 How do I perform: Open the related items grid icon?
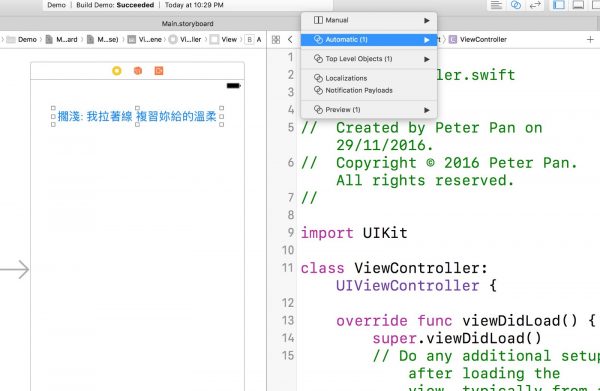[276, 40]
